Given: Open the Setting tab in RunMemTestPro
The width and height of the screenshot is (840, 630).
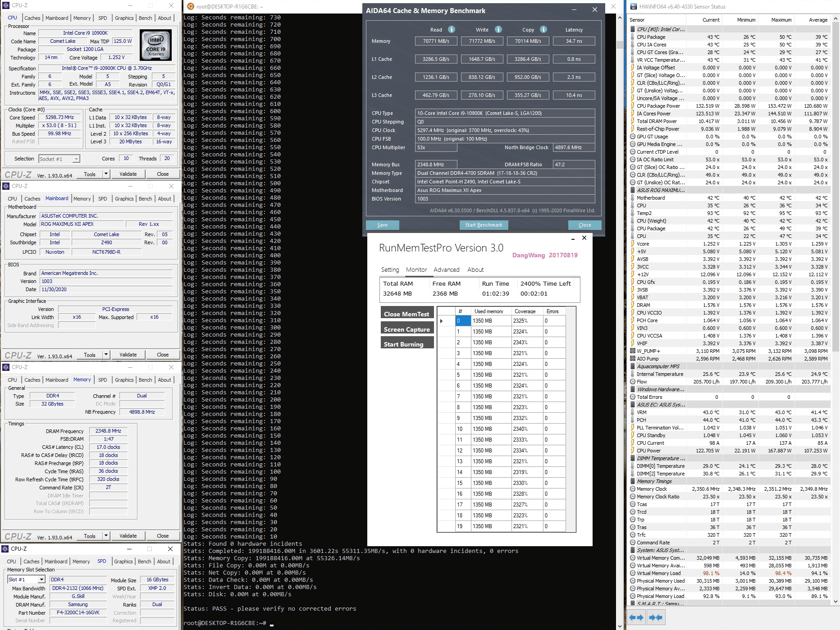Looking at the screenshot, I should [x=390, y=269].
